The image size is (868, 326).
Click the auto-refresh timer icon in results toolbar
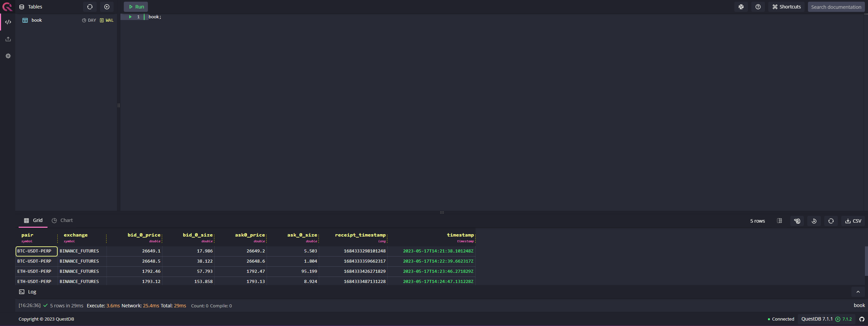(x=814, y=221)
